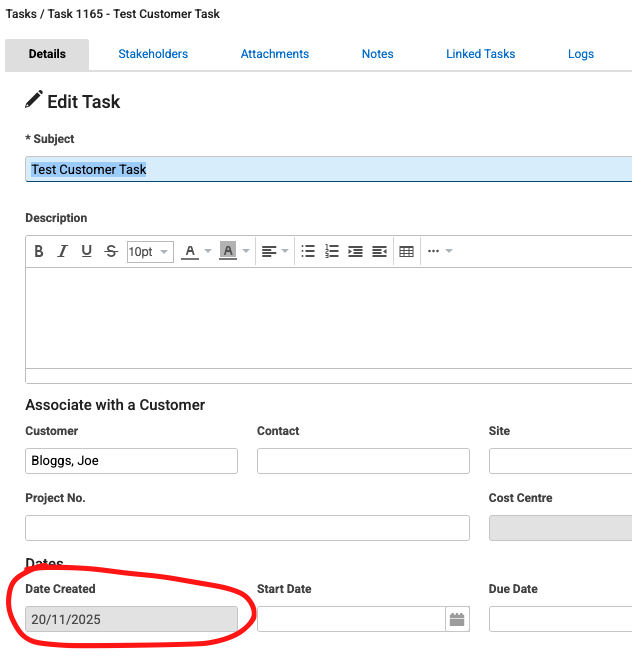Insert a table into the description
Screen dimensions: 632x656
(x=407, y=251)
